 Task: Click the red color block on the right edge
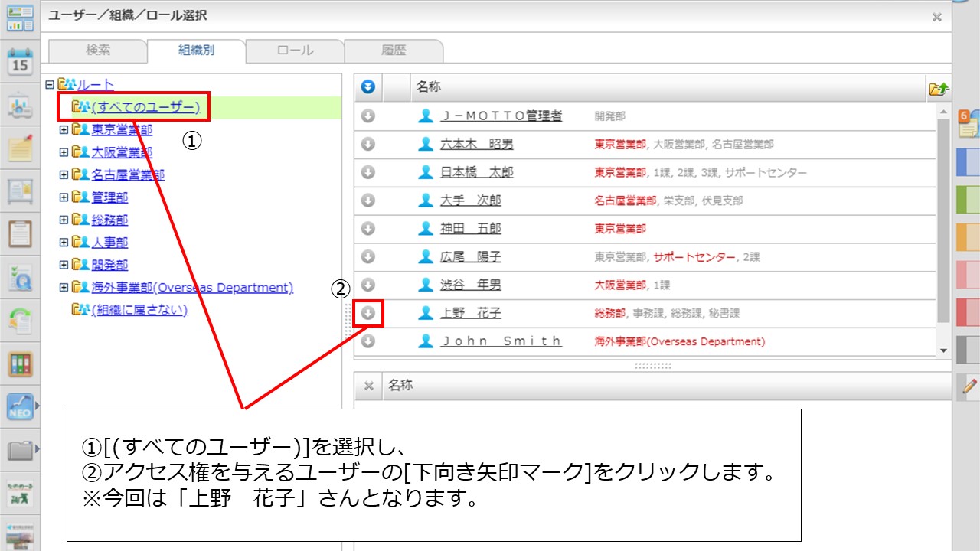968,312
